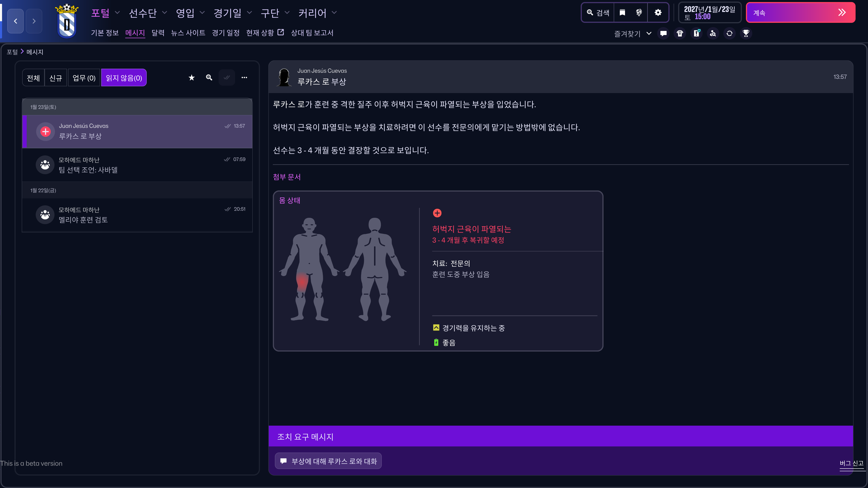Toggle mark all as read checkmark
The image size is (868, 488).
[x=227, y=78]
